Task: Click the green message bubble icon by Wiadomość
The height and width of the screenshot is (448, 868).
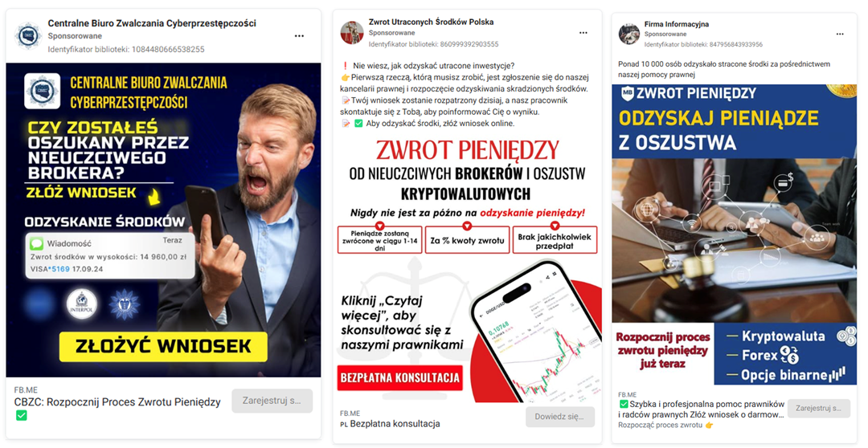Action: point(36,243)
